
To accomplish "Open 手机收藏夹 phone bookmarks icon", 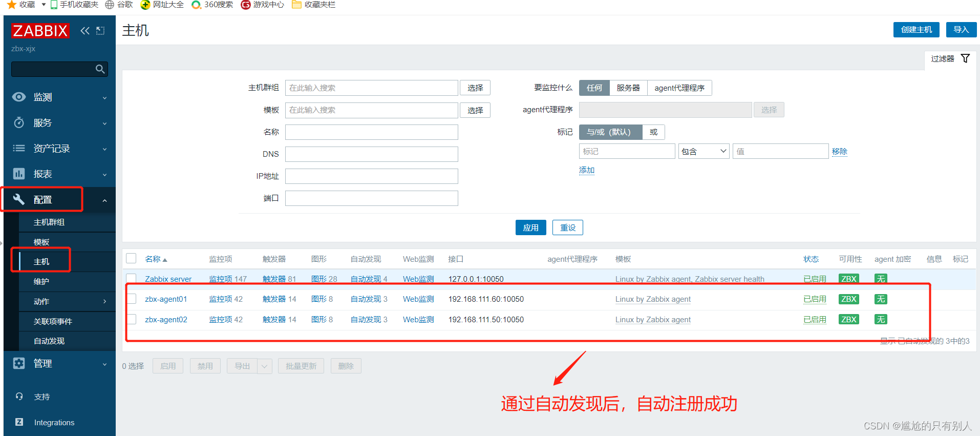I will pyautogui.click(x=54, y=5).
